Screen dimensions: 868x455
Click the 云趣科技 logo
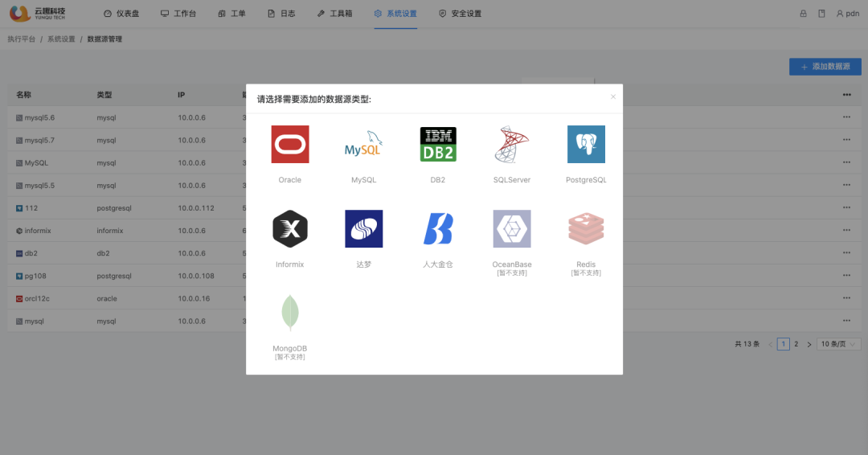pos(38,14)
